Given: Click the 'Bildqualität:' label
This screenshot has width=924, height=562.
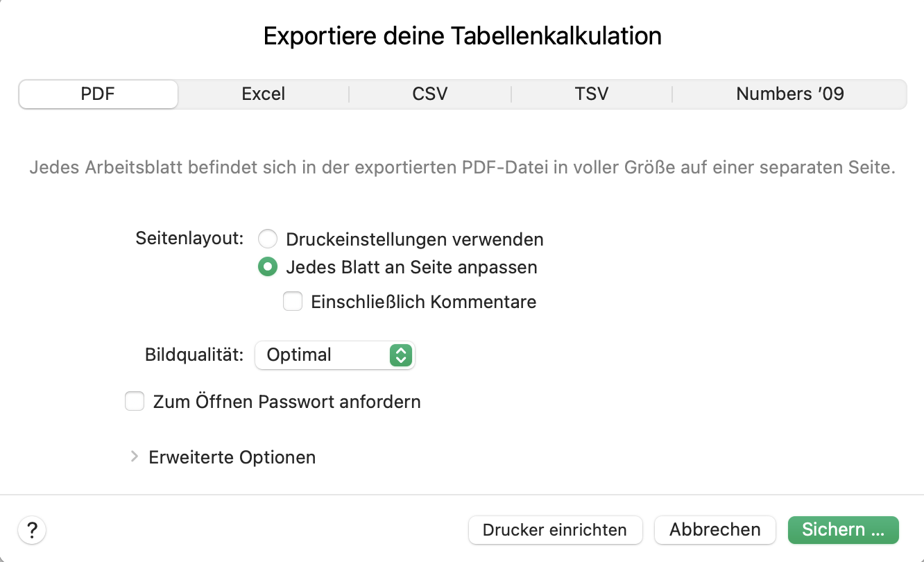Looking at the screenshot, I should click(194, 355).
